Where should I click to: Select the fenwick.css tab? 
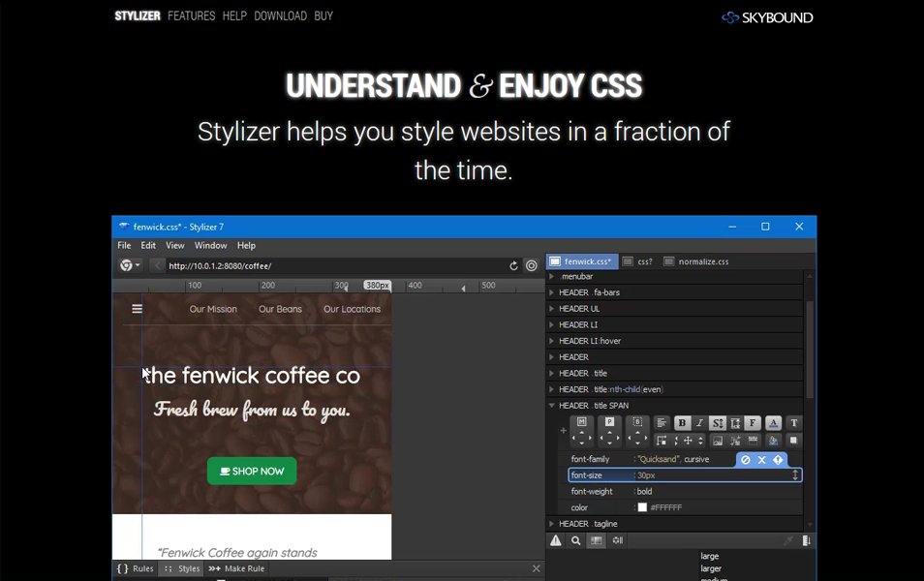(x=582, y=261)
